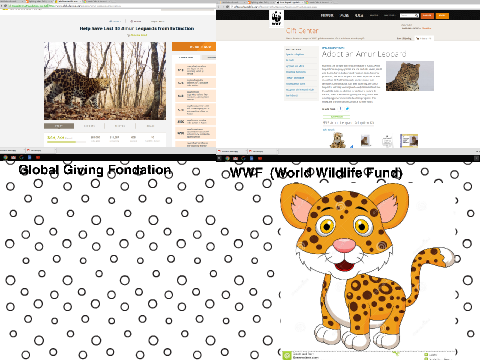Open the shopping cart tab on WWF page
The width and height of the screenshot is (480, 360).
tap(424, 39)
